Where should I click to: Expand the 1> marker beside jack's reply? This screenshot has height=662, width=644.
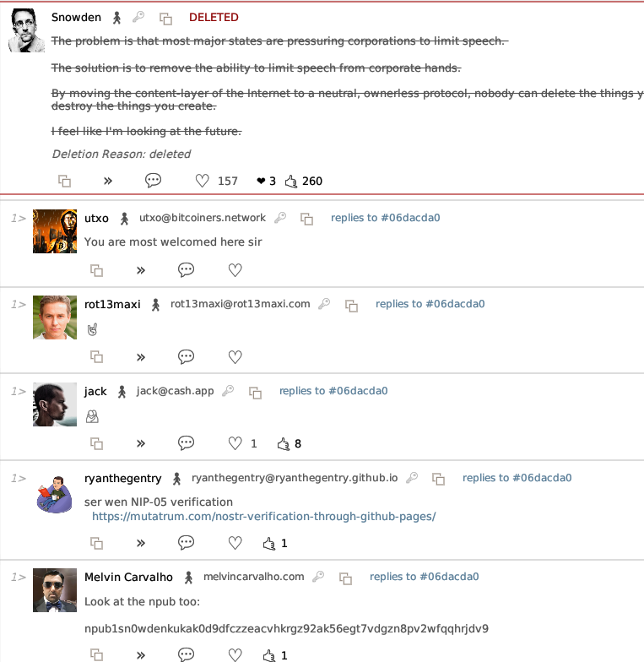[19, 392]
